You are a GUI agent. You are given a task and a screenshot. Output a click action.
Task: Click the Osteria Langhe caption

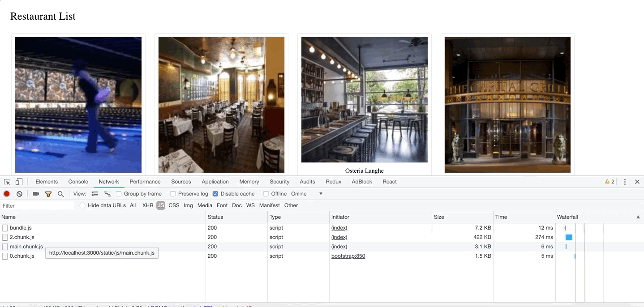(365, 171)
